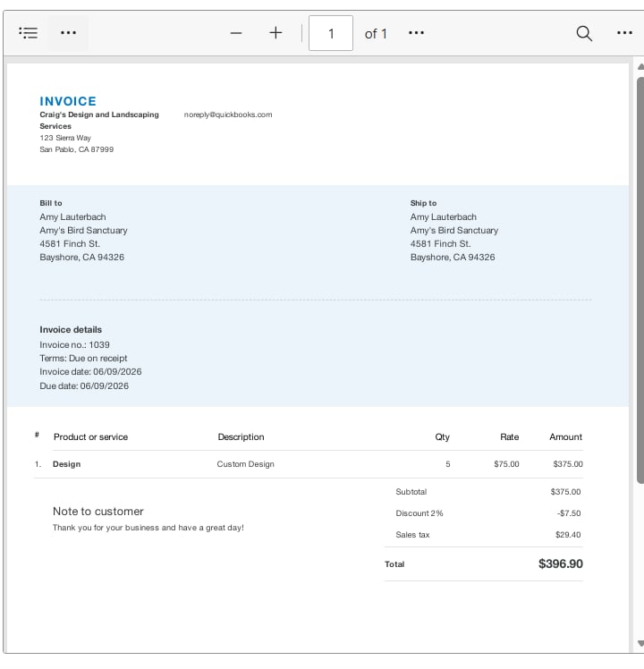Click the 'Amount' column header
This screenshot has height=669, width=644.
coord(565,436)
